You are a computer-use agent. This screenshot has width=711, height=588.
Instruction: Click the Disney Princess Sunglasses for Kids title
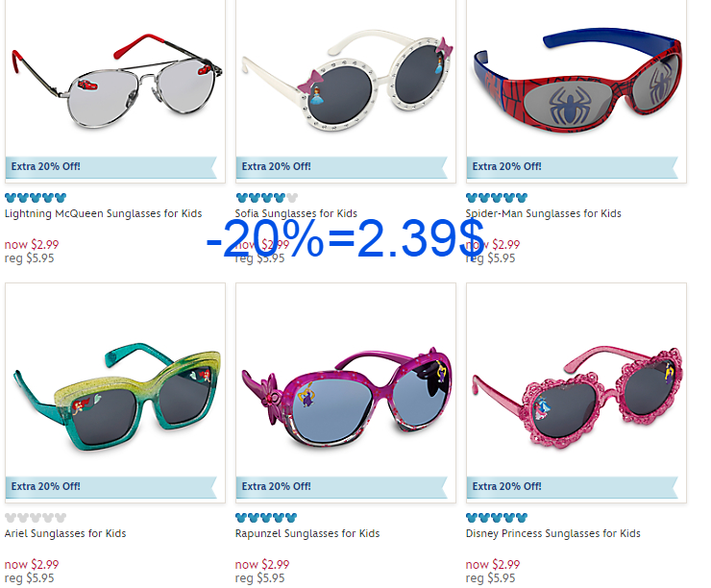[x=553, y=533]
